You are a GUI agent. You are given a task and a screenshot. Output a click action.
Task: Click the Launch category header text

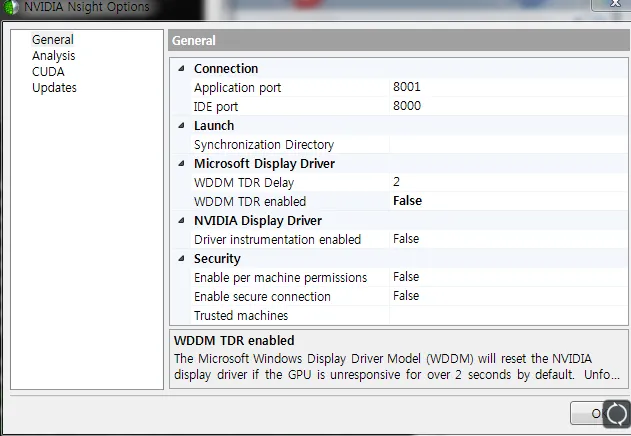click(214, 126)
